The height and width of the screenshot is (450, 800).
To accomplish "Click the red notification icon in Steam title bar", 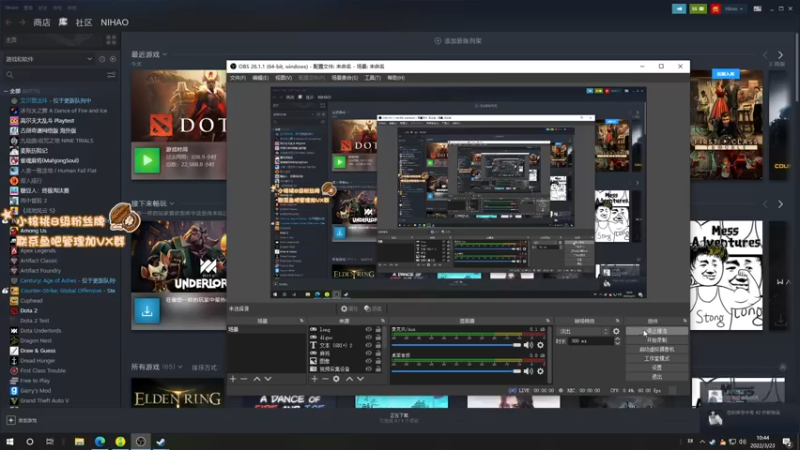I will coord(715,9).
